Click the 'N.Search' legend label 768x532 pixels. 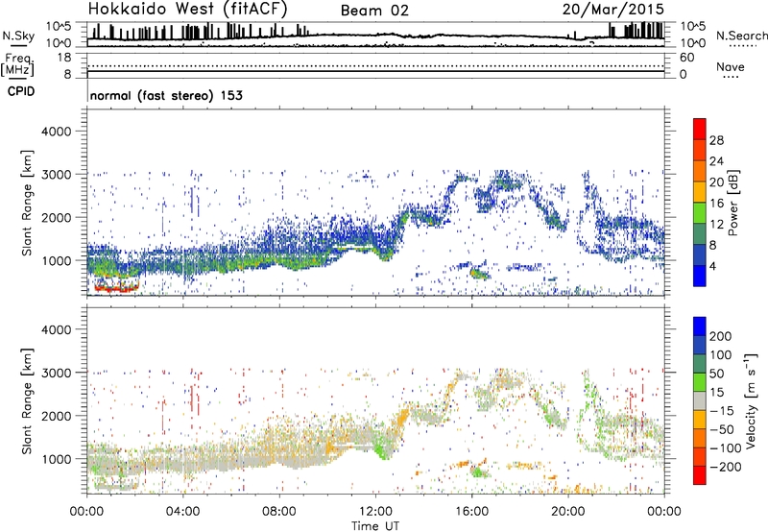742,36
